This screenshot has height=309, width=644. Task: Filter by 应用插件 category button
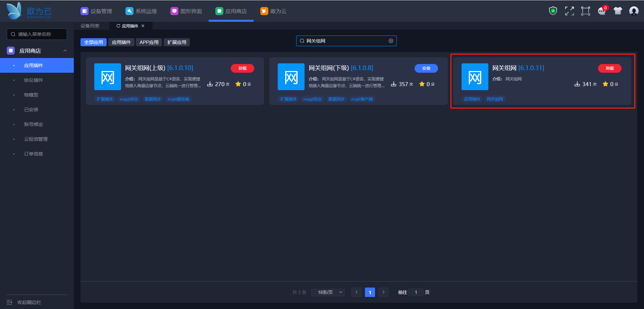pos(121,42)
